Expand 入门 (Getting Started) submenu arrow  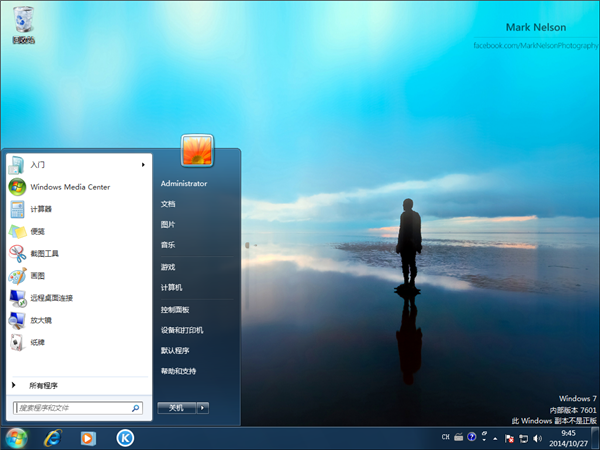(x=143, y=164)
